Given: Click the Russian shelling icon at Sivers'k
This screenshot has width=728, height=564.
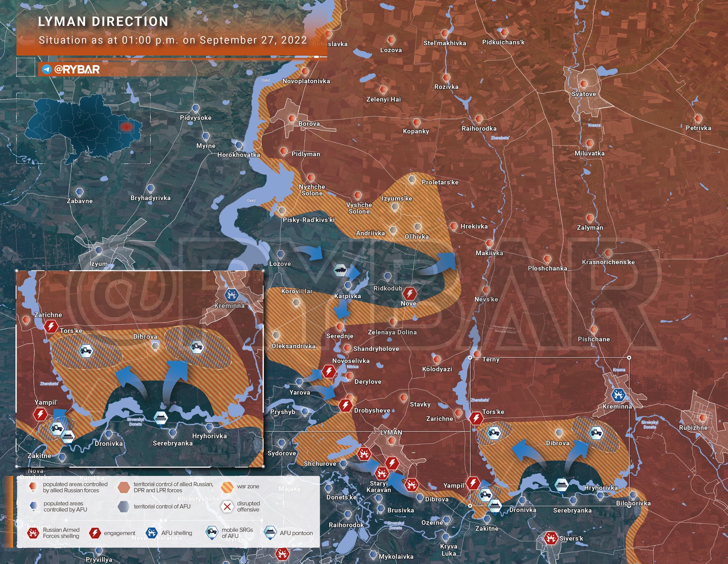Looking at the screenshot, I should (551, 538).
